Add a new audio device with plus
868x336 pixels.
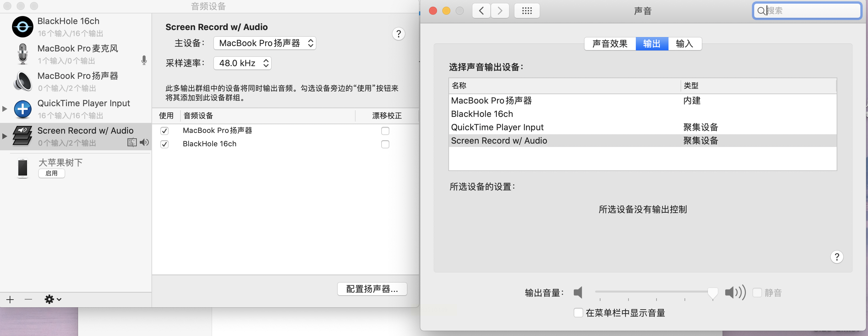pyautogui.click(x=10, y=299)
